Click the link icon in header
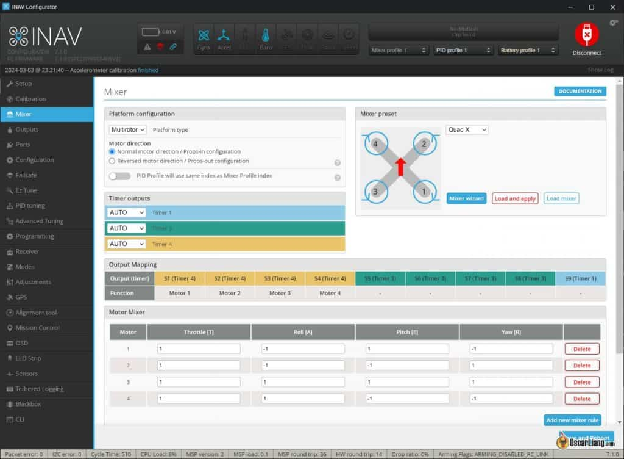The width and height of the screenshot is (624, 459). pyautogui.click(x=173, y=47)
